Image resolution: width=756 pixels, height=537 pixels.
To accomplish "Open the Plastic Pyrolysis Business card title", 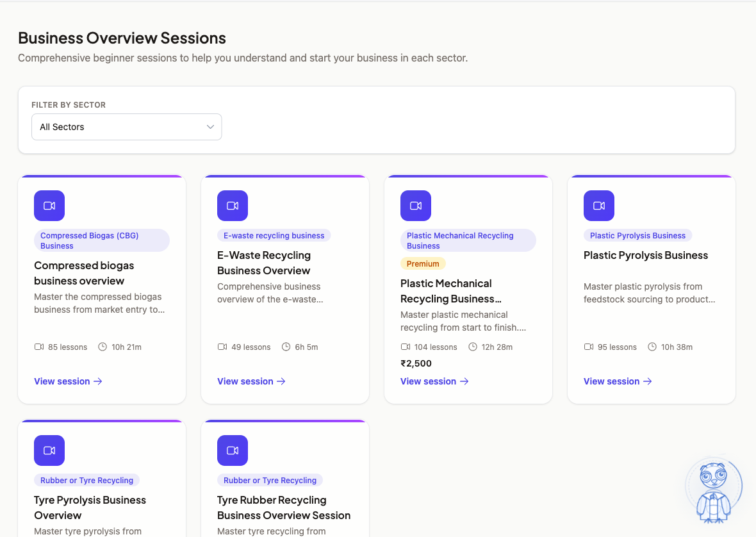I will tap(646, 256).
